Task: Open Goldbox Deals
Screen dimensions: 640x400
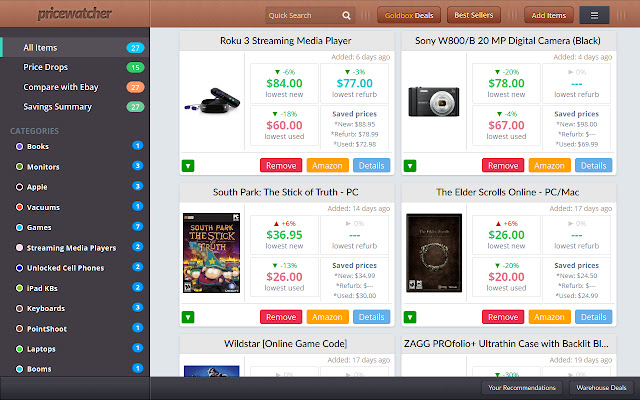Action: click(409, 16)
